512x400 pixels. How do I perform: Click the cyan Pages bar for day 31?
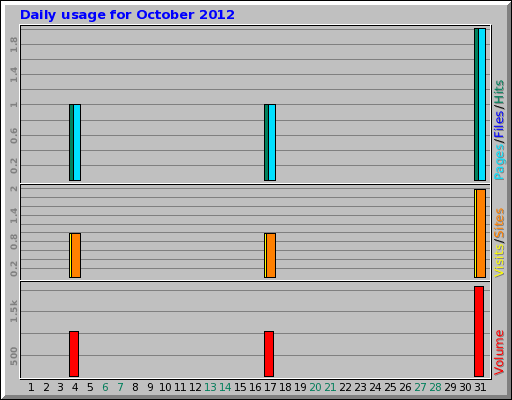[482, 105]
